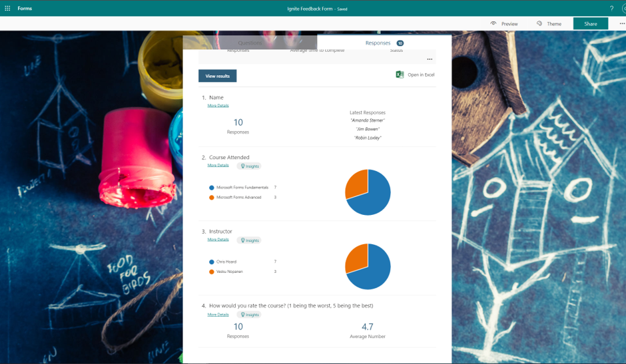The image size is (626, 364).
Task: Click the View results button
Action: coord(218,75)
